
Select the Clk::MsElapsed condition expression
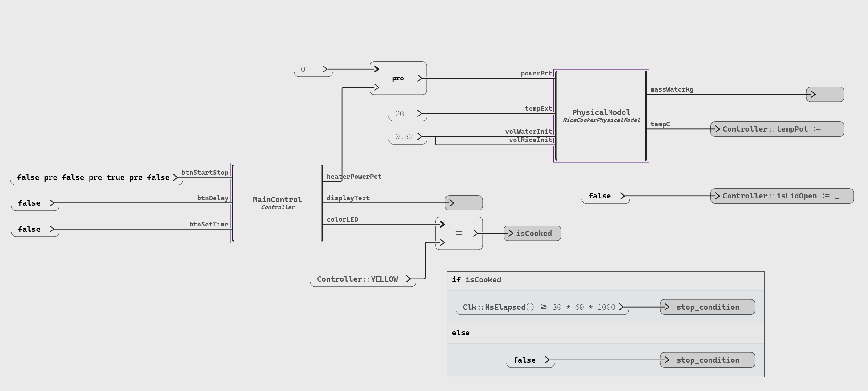pyautogui.click(x=538, y=307)
